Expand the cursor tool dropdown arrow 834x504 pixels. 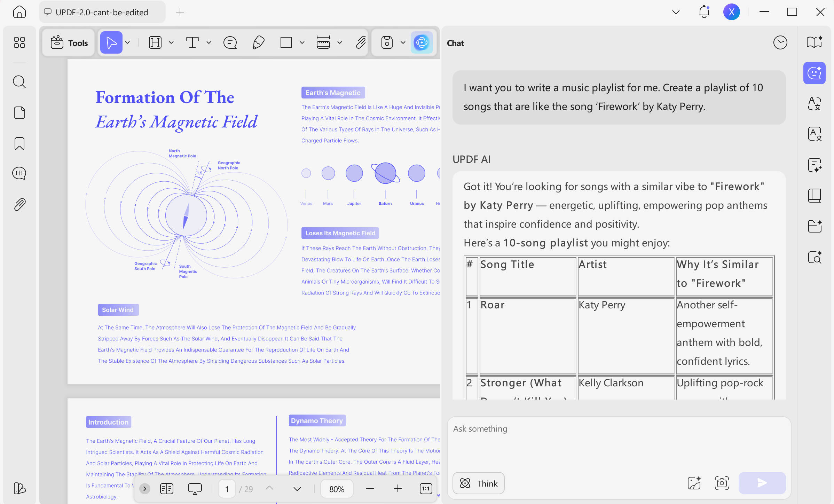coord(128,43)
